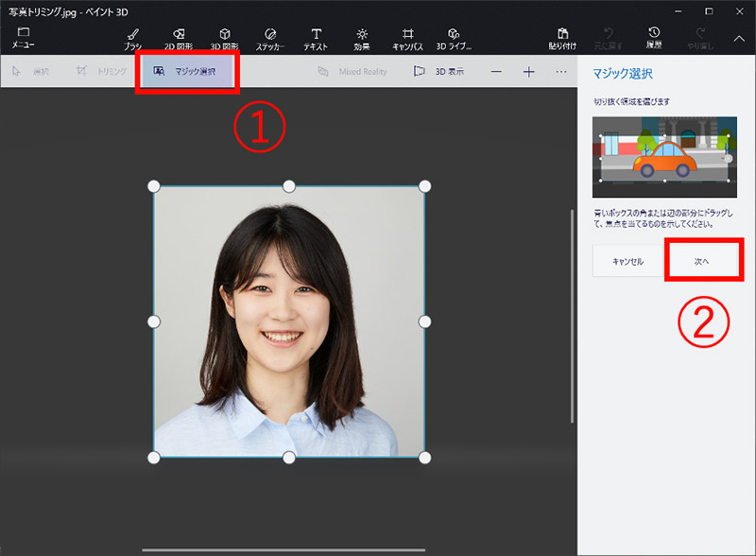Click the 貼り付け paste icon
Viewport: 756px width, 556px height.
pos(563,38)
